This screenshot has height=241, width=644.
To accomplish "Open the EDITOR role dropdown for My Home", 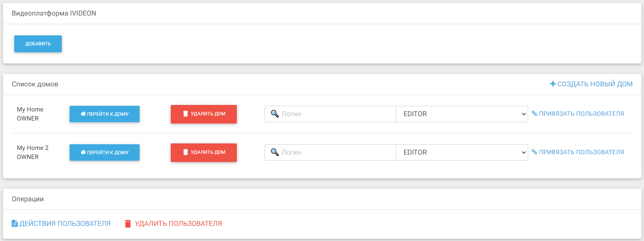I will [462, 114].
